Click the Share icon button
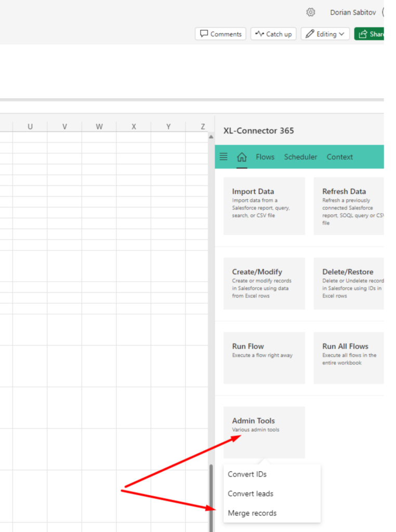 pos(362,34)
